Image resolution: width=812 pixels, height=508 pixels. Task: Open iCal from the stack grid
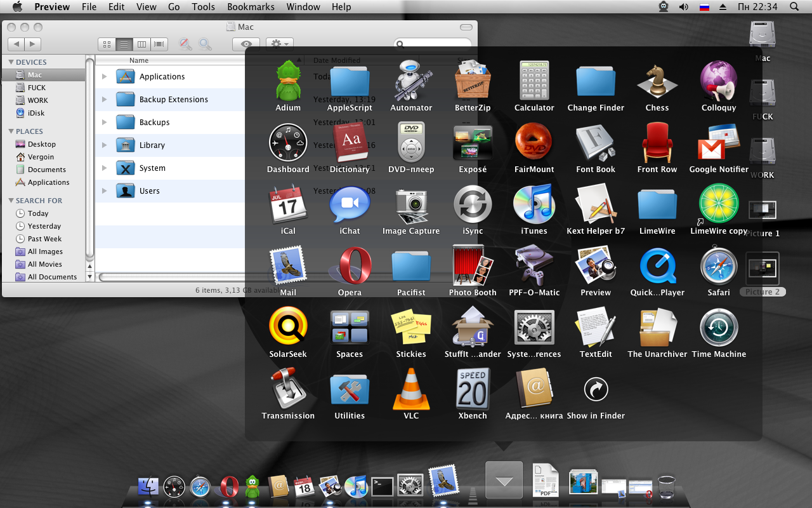[288, 204]
